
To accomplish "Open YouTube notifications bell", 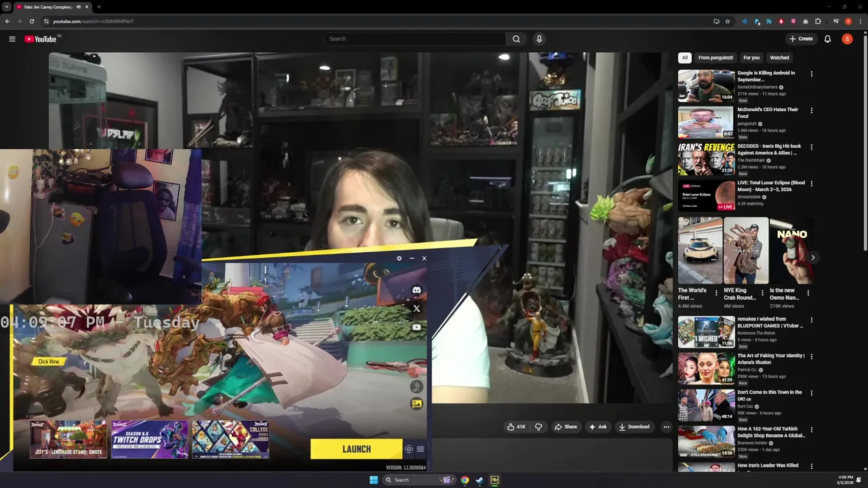I will (827, 39).
